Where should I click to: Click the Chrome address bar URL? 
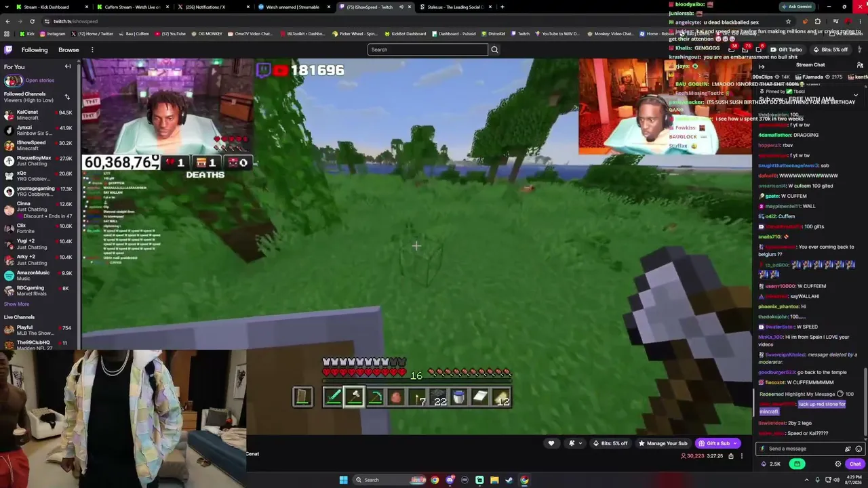(x=75, y=21)
